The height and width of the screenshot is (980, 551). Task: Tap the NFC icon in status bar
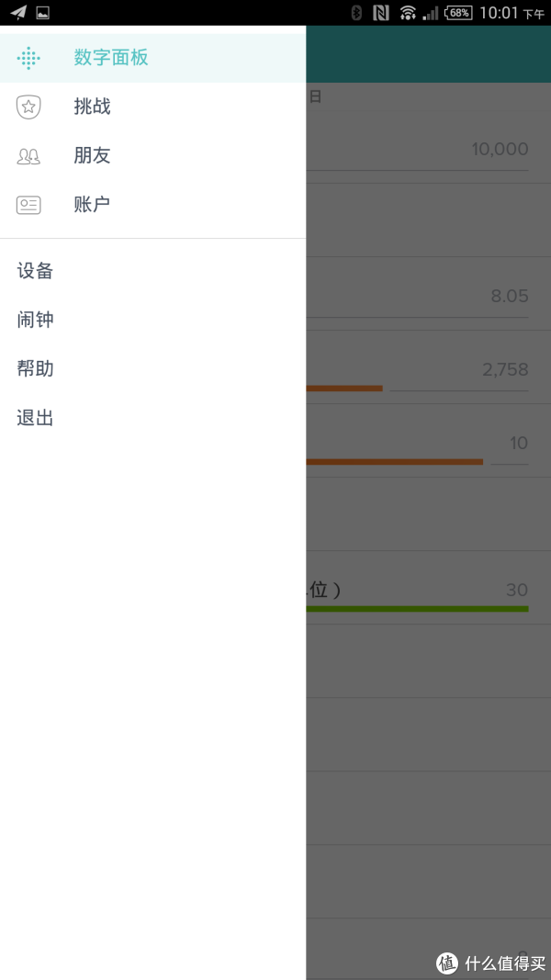380,13
